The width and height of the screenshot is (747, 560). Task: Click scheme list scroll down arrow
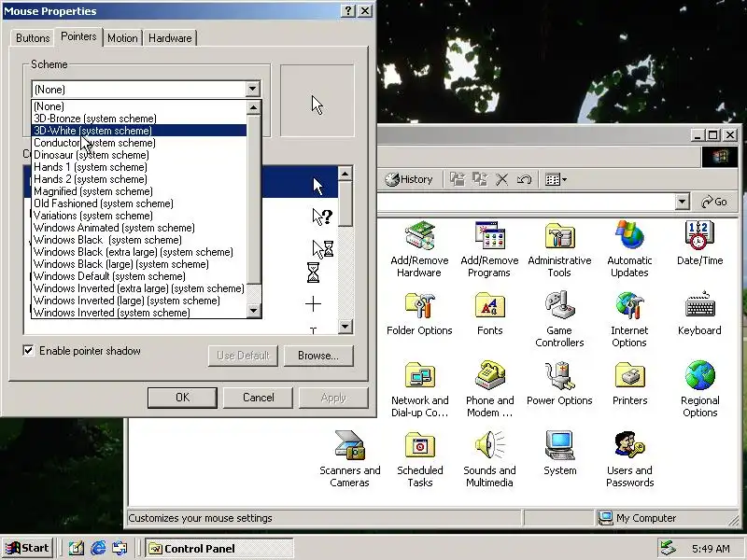(x=253, y=311)
